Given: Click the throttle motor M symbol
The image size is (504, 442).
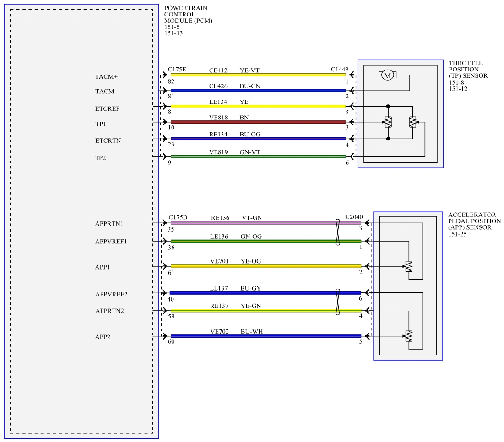Looking at the screenshot, I should 387,75.
